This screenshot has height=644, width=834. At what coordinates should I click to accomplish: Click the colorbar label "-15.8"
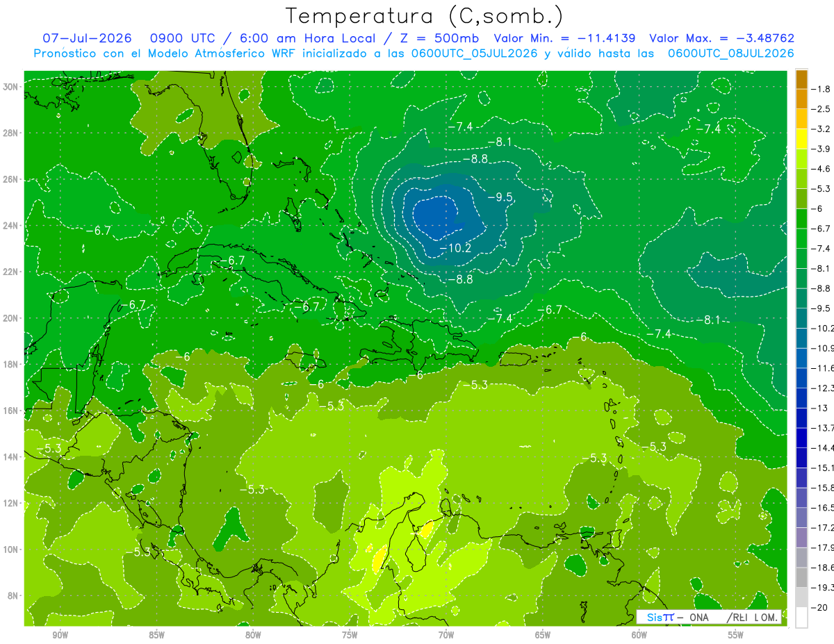pos(823,488)
